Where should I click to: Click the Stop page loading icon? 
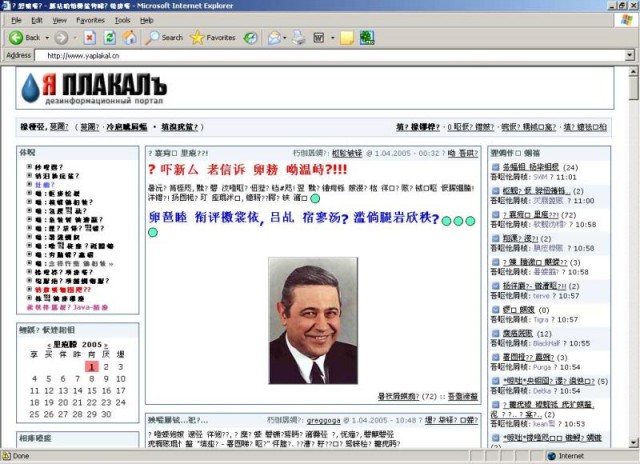pos(90,38)
